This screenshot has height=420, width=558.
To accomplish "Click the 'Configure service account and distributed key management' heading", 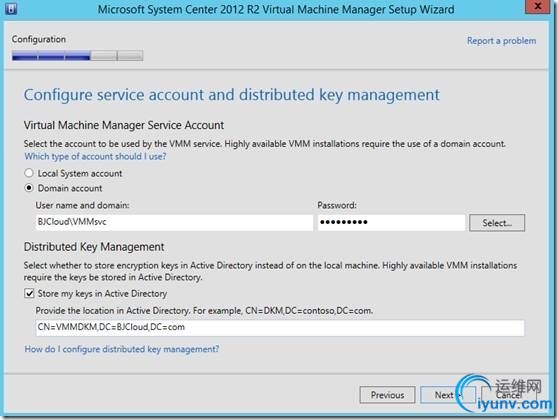I will pos(232,95).
